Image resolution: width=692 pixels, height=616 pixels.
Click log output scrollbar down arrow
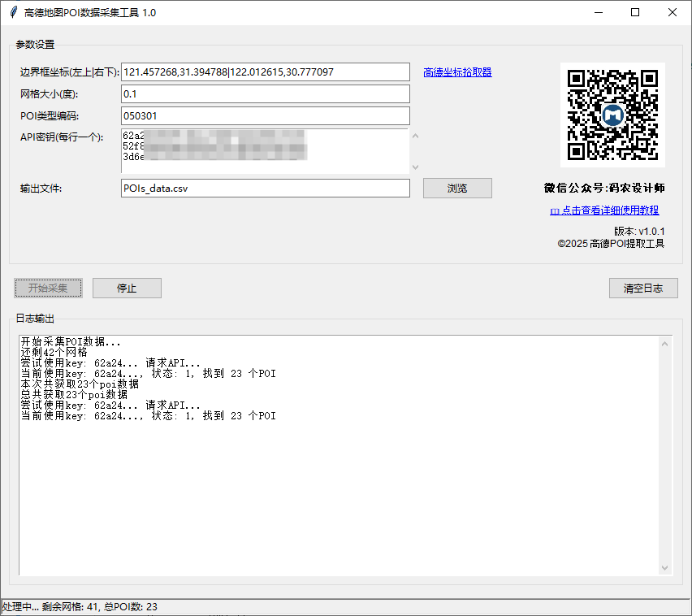(x=666, y=568)
